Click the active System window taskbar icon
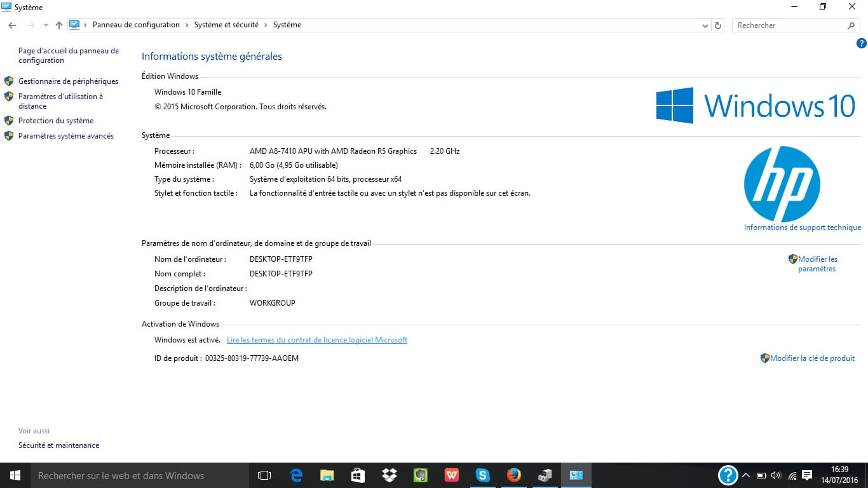This screenshot has width=868, height=488. click(576, 475)
